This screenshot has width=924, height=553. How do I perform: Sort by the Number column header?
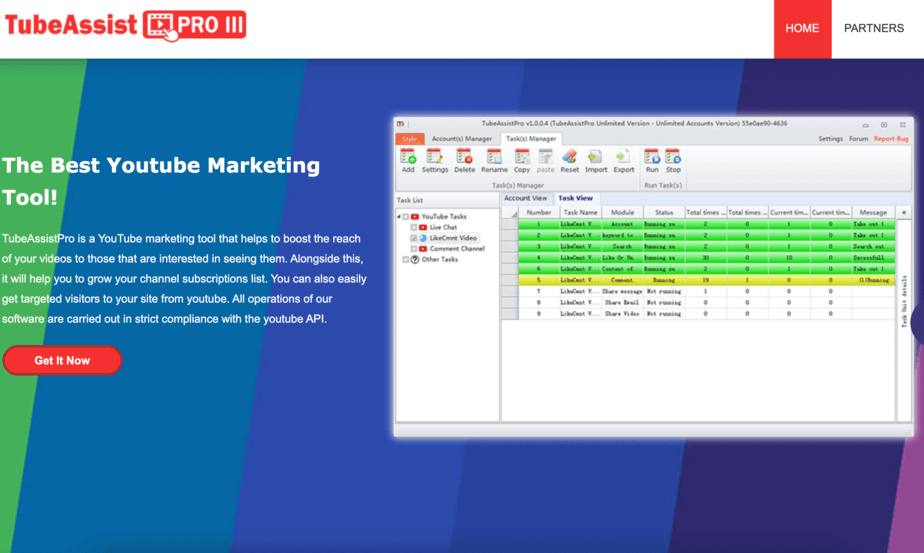[x=539, y=212]
